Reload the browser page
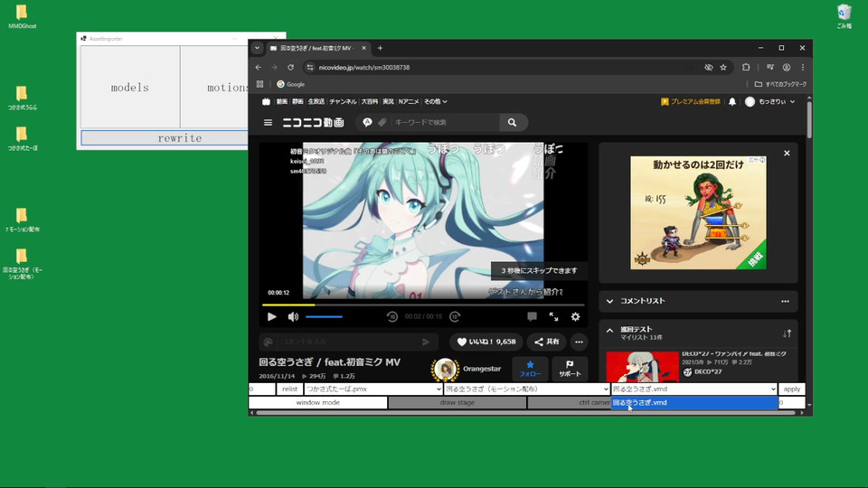This screenshot has height=488, width=868. pos(290,68)
